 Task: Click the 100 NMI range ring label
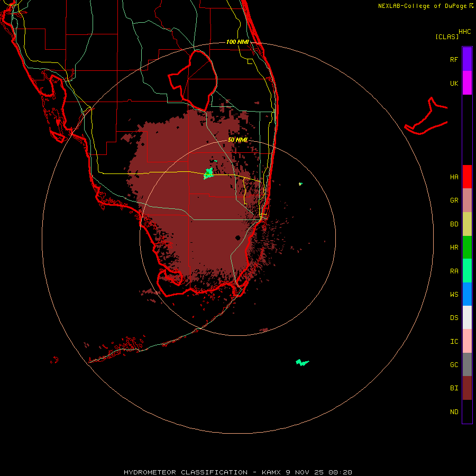coord(237,42)
